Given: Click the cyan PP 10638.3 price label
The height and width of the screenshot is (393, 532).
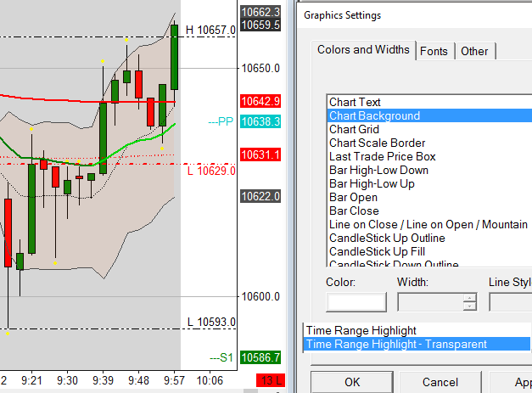Looking at the screenshot, I should 260,121.
